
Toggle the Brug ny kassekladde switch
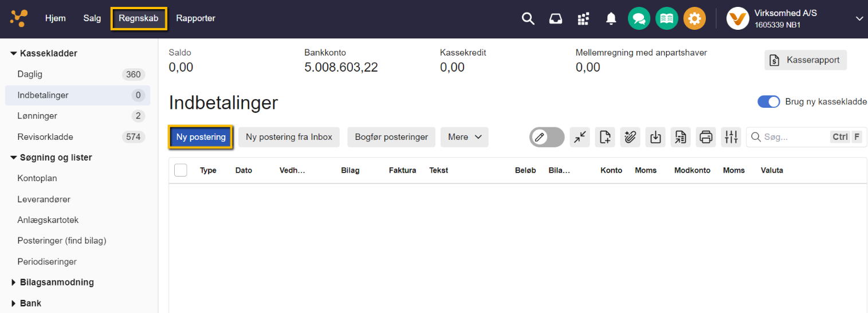(x=768, y=101)
